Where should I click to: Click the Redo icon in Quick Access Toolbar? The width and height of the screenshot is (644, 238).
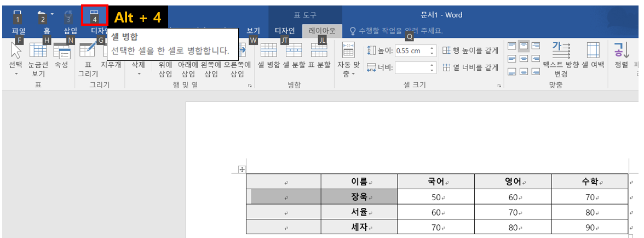pyautogui.click(x=68, y=14)
